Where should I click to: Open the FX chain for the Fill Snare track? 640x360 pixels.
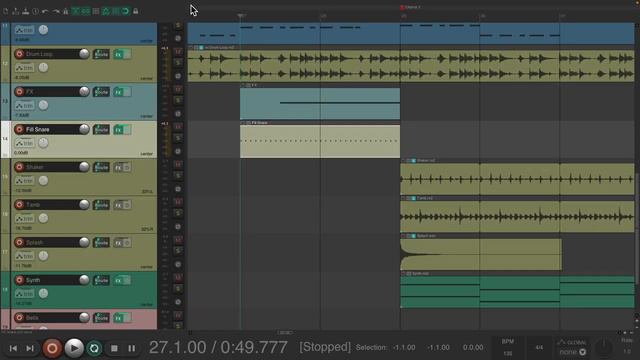tap(118, 129)
